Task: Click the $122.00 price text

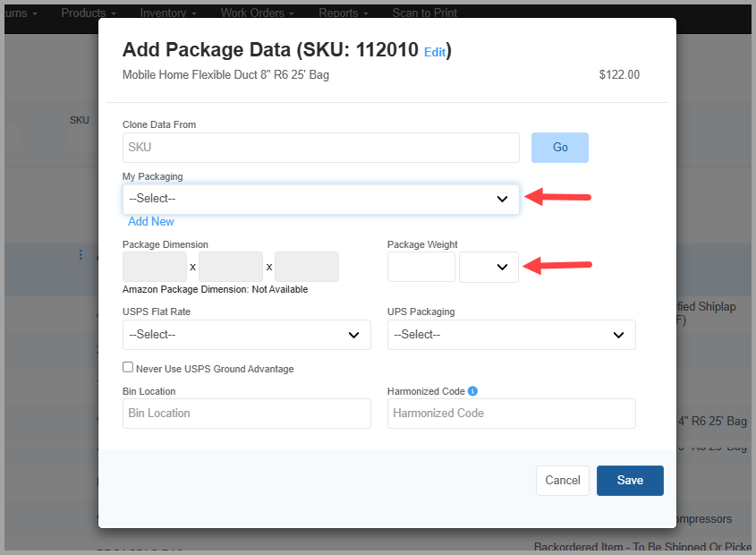Action: click(x=619, y=75)
